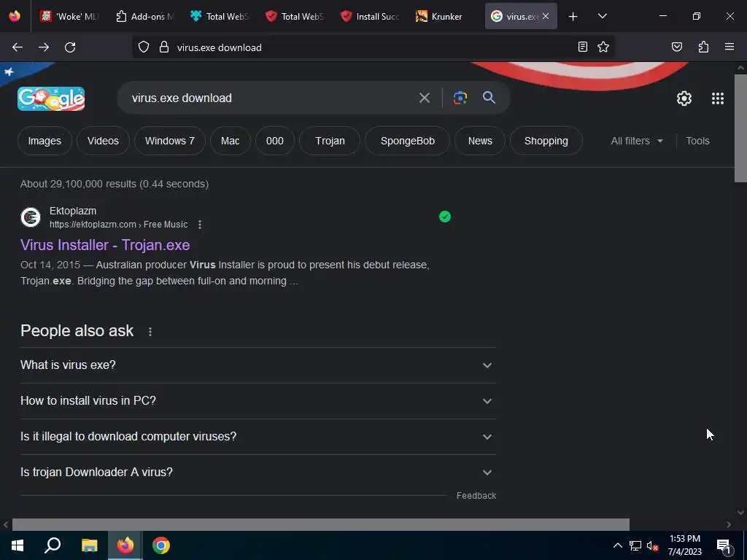Switch to the Install Success tab
Viewport: 747px width, 560px height.
[x=370, y=16]
